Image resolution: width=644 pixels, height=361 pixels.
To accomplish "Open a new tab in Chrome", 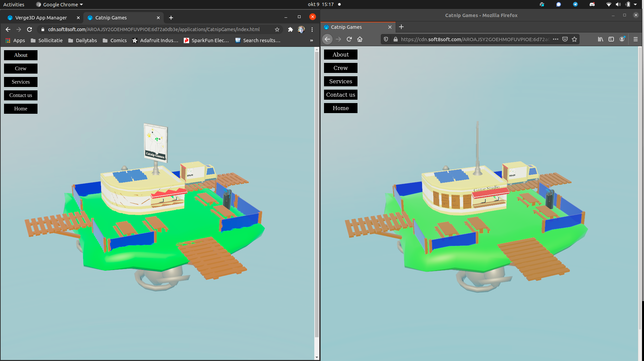I will click(171, 18).
